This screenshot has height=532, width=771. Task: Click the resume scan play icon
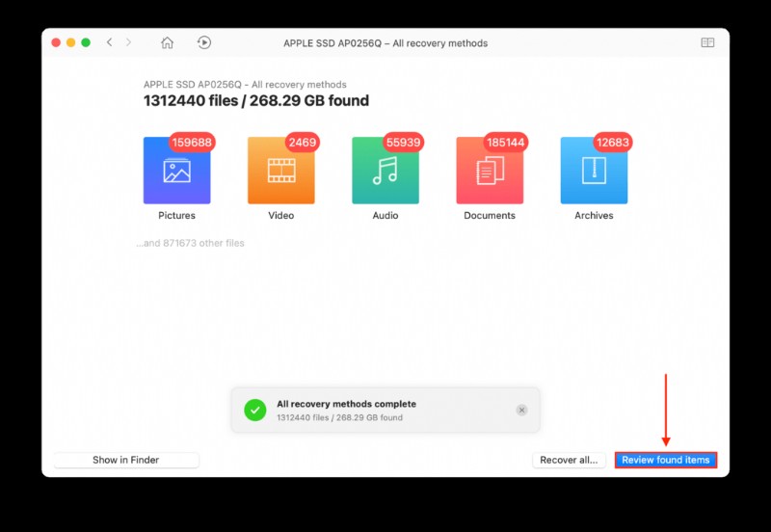tap(204, 42)
